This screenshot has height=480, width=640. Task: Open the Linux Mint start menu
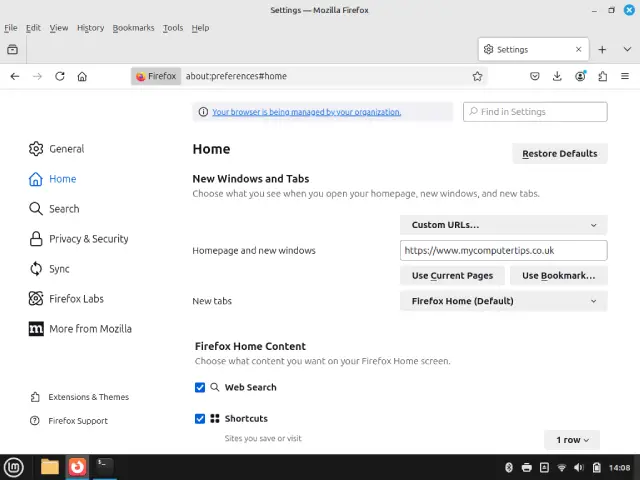point(14,467)
